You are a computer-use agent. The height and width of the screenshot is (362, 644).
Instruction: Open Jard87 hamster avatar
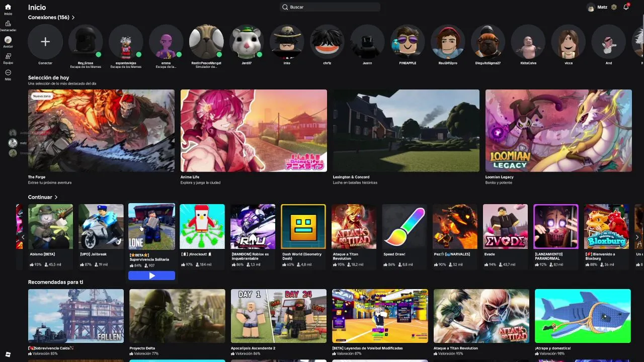(x=247, y=42)
